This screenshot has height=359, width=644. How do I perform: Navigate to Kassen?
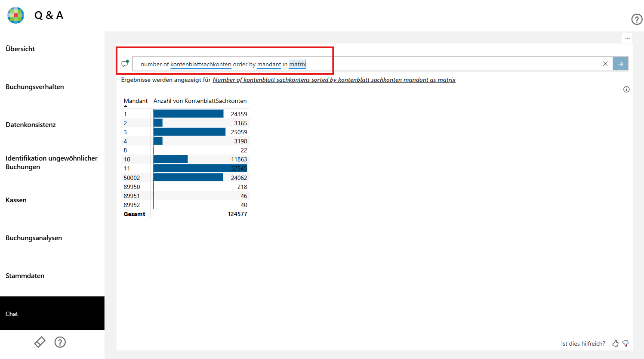point(16,200)
